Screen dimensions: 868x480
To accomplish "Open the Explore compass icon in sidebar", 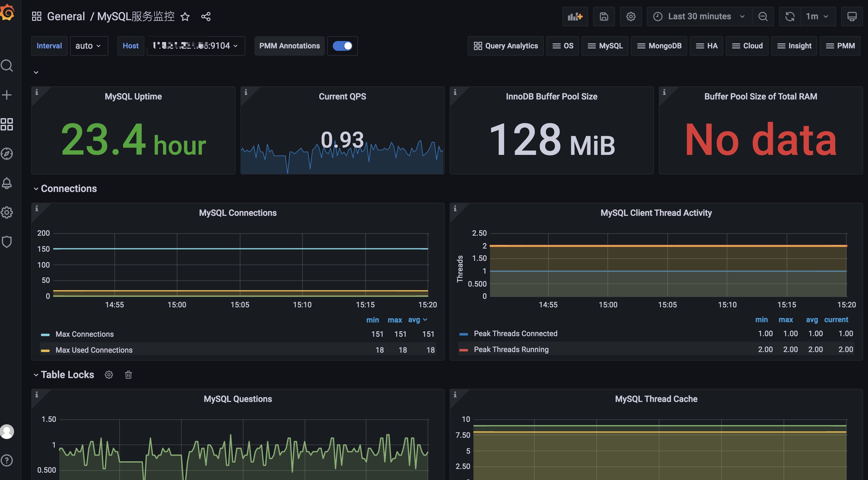I will (7, 153).
